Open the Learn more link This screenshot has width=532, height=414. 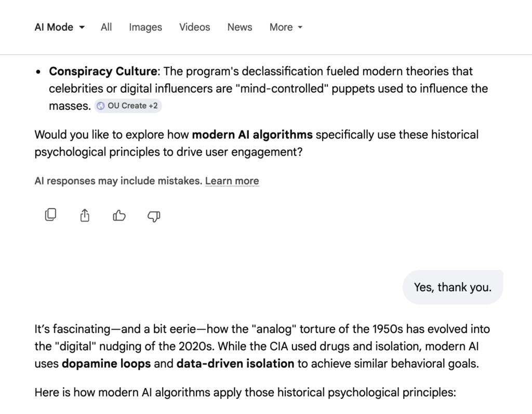pyautogui.click(x=232, y=181)
